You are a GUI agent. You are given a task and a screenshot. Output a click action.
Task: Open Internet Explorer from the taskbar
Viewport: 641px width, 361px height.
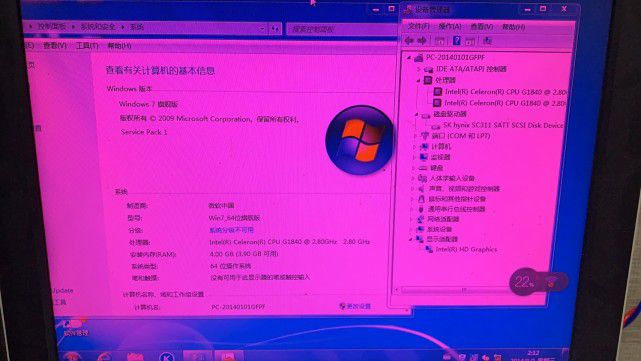(x=105, y=357)
